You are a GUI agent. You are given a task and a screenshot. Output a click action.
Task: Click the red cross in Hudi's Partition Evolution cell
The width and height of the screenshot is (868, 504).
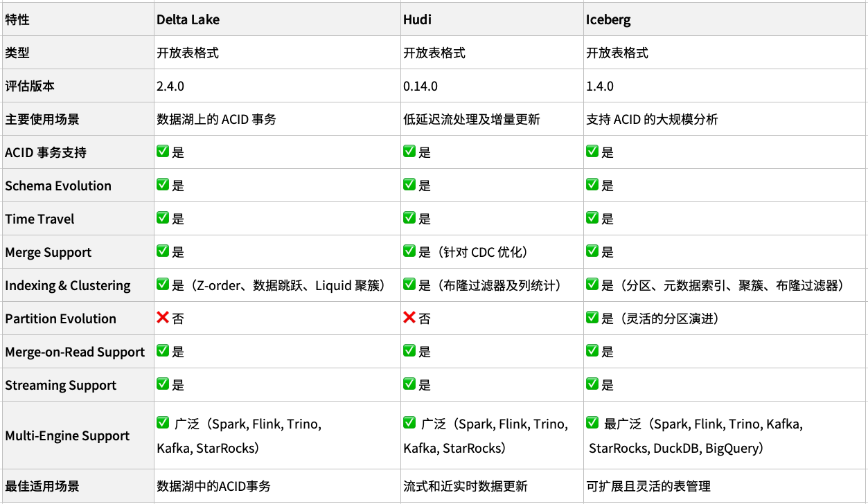click(409, 318)
